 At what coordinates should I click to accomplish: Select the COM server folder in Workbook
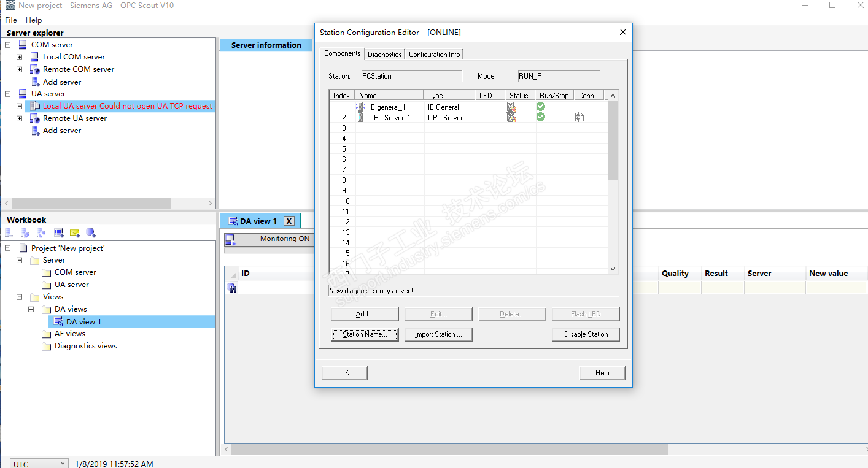(x=69, y=272)
